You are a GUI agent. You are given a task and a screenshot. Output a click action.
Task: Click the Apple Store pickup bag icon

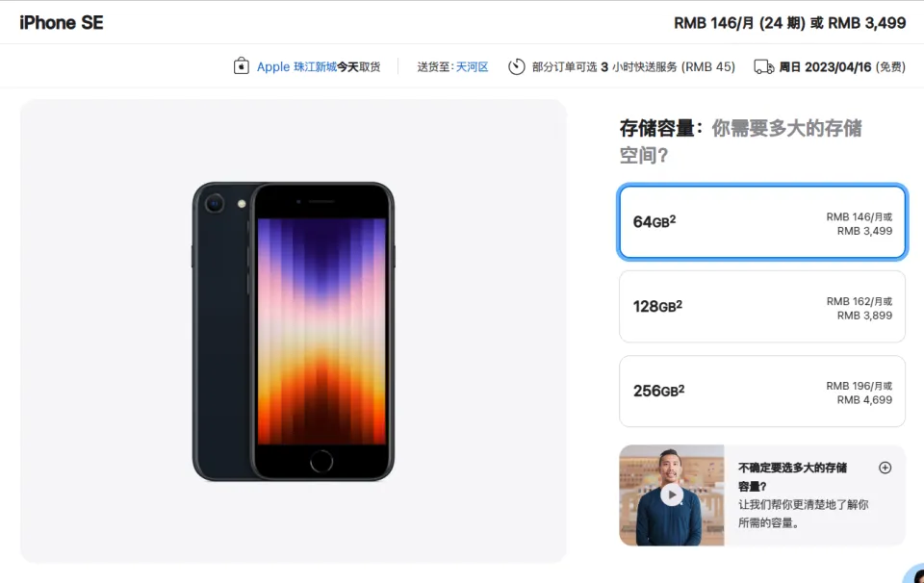pyautogui.click(x=241, y=66)
